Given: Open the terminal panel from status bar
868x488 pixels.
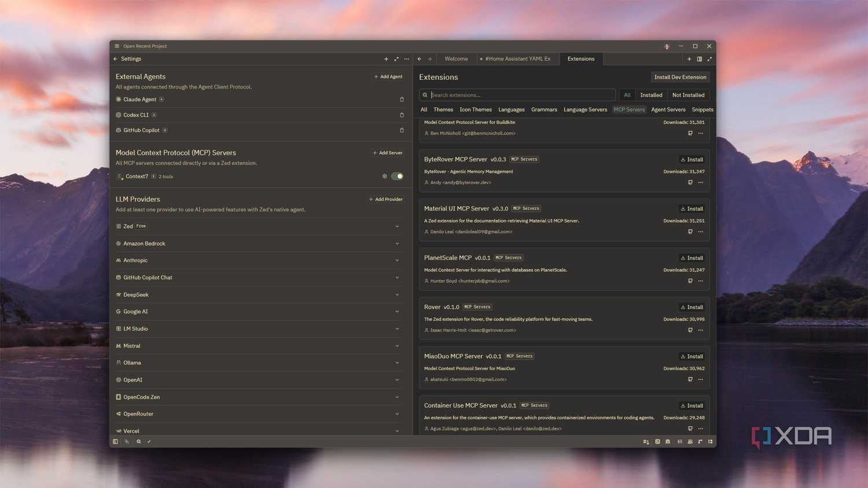Looking at the screenshot, I should pyautogui.click(x=657, y=442).
